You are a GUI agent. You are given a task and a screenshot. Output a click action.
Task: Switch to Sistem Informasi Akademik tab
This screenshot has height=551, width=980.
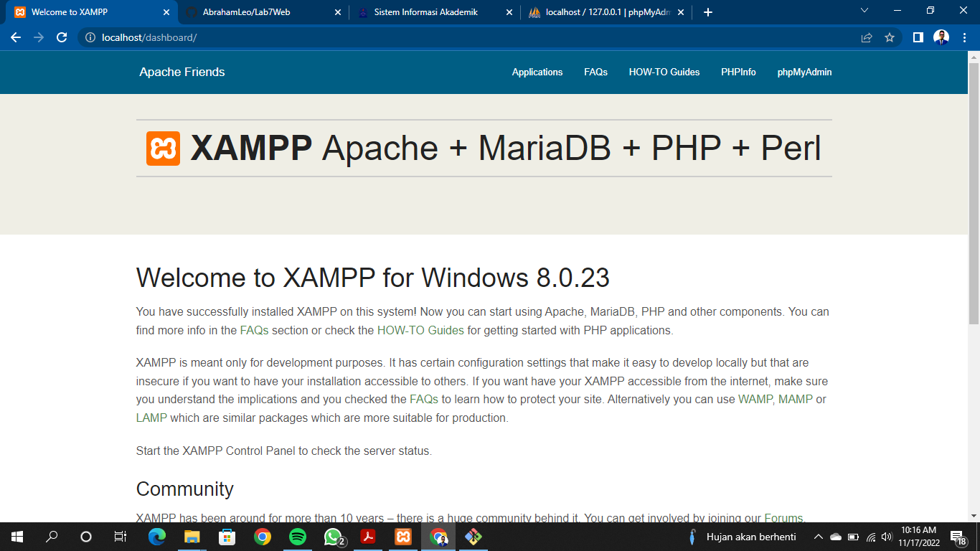point(435,12)
